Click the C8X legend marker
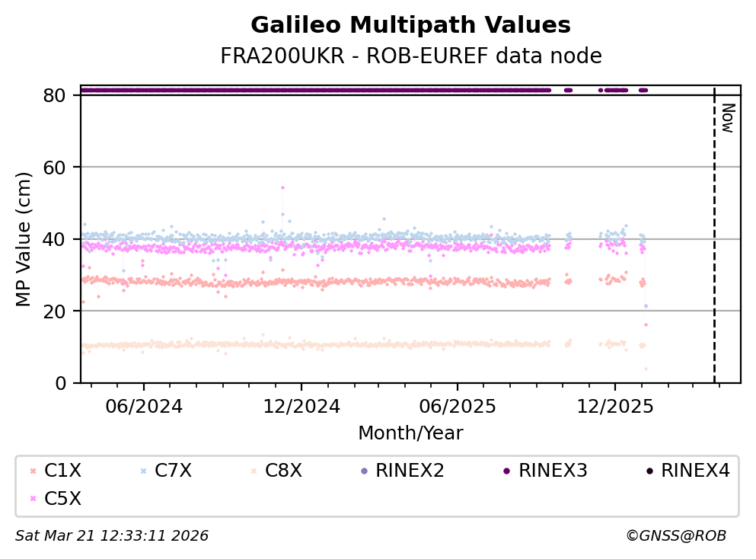756x559 pixels. pos(253,471)
